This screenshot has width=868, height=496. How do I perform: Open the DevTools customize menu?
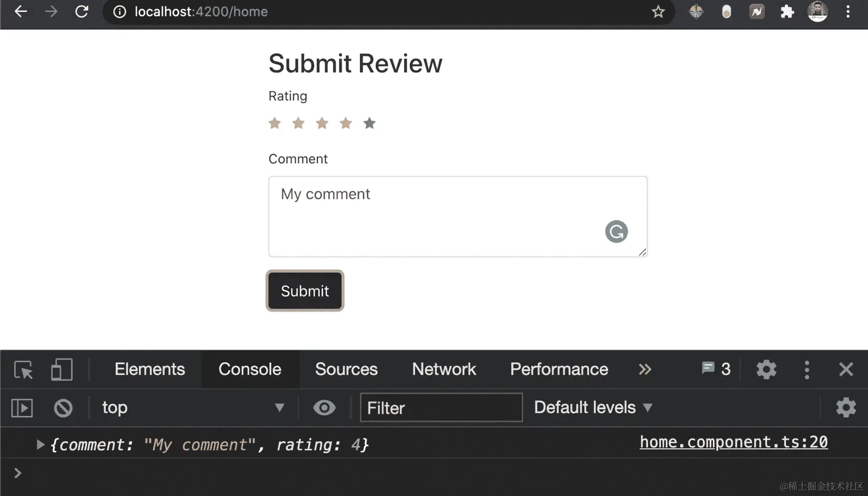(807, 370)
